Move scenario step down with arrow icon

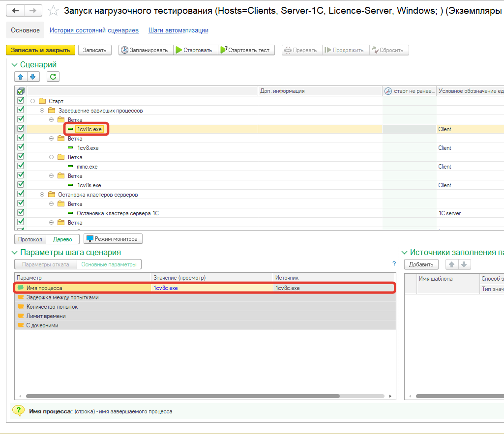click(33, 76)
